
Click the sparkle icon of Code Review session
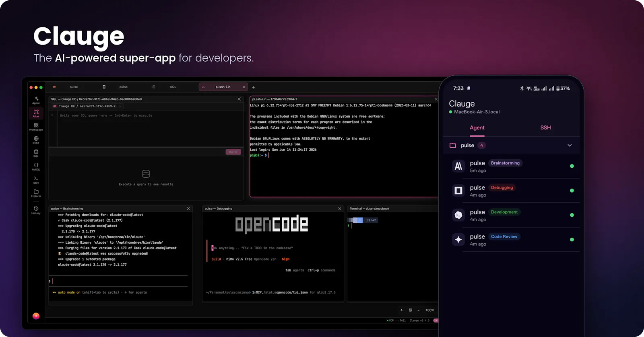tap(458, 240)
